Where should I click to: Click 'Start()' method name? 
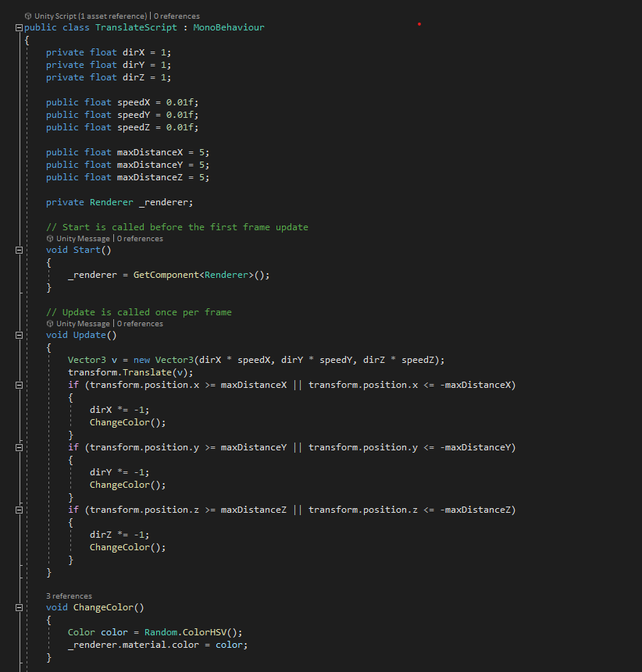[92, 250]
